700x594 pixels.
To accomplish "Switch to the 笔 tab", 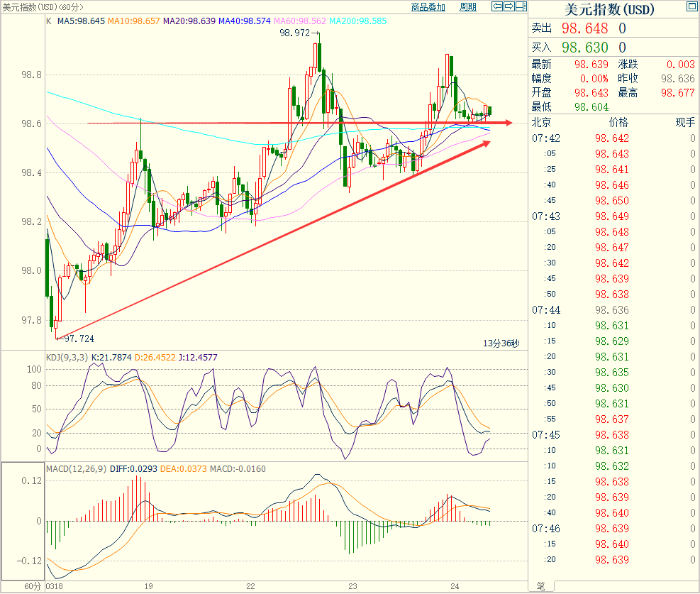I will (x=541, y=586).
